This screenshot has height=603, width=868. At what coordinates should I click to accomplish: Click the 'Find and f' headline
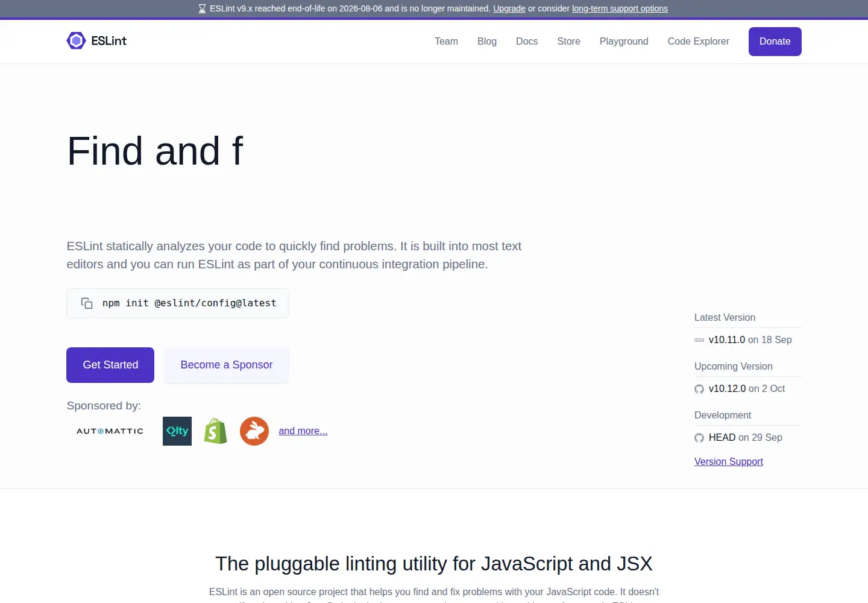click(156, 151)
